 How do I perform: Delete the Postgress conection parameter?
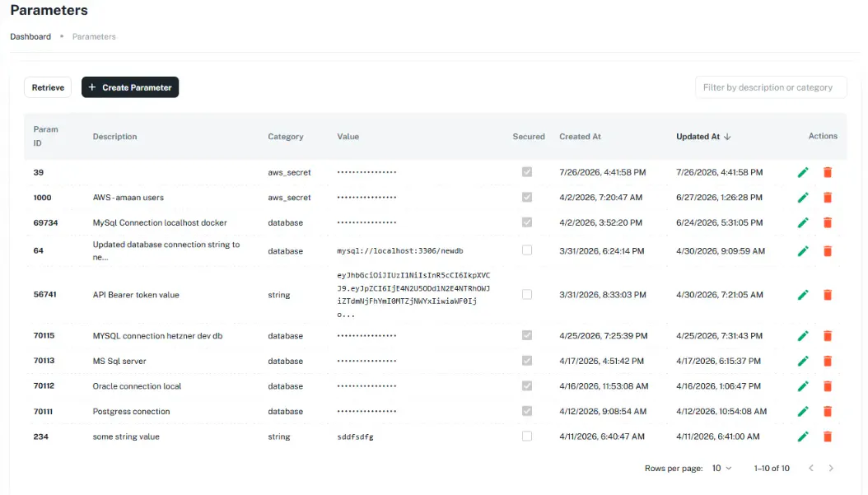click(828, 411)
